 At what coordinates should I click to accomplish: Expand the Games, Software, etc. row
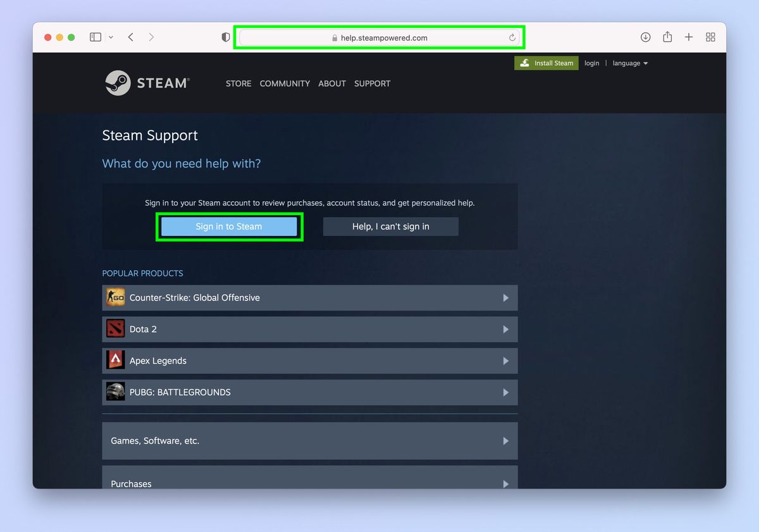coord(505,440)
